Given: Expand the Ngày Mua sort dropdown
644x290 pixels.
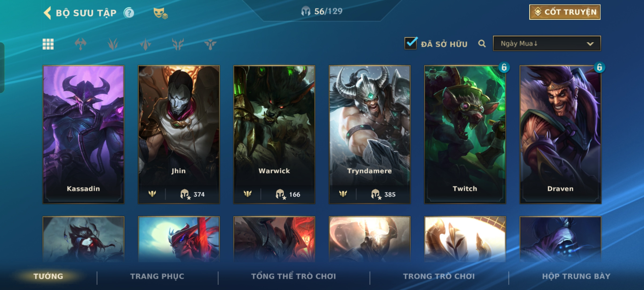Looking at the screenshot, I should [547, 44].
